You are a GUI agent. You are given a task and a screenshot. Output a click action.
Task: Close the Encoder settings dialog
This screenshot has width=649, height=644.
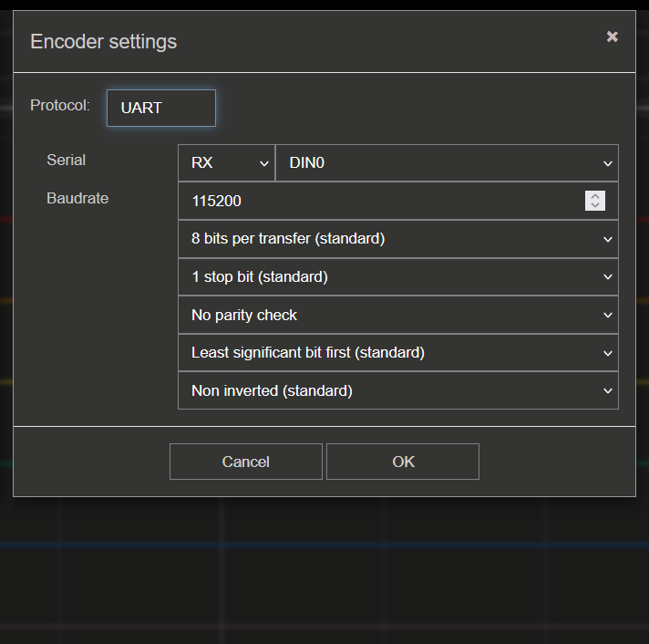[613, 36]
